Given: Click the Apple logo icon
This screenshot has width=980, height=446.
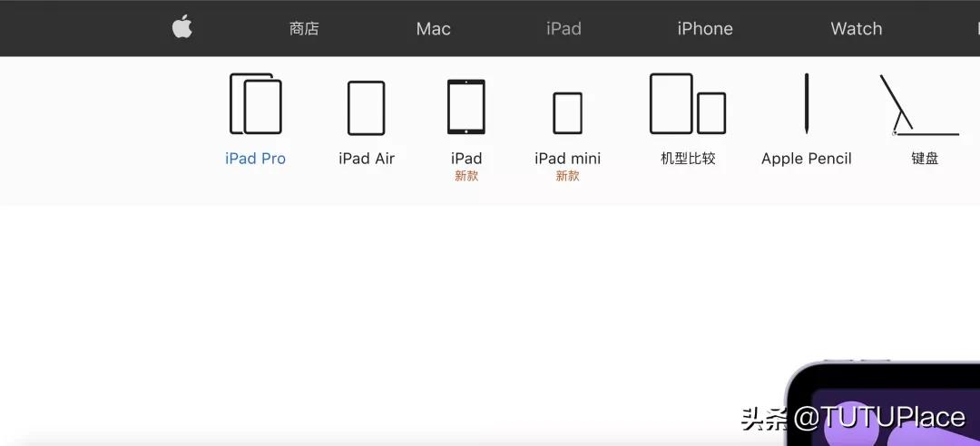Looking at the screenshot, I should [181, 27].
